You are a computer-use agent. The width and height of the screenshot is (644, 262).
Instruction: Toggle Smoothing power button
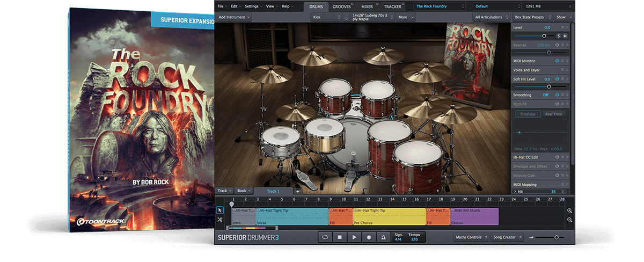(557, 94)
